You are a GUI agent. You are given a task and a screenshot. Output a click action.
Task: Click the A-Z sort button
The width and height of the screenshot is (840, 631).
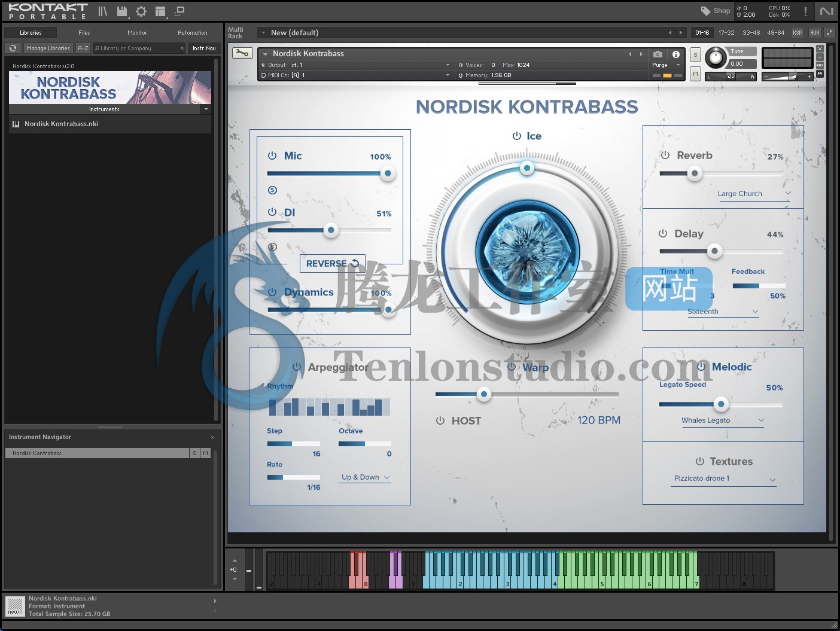click(83, 48)
